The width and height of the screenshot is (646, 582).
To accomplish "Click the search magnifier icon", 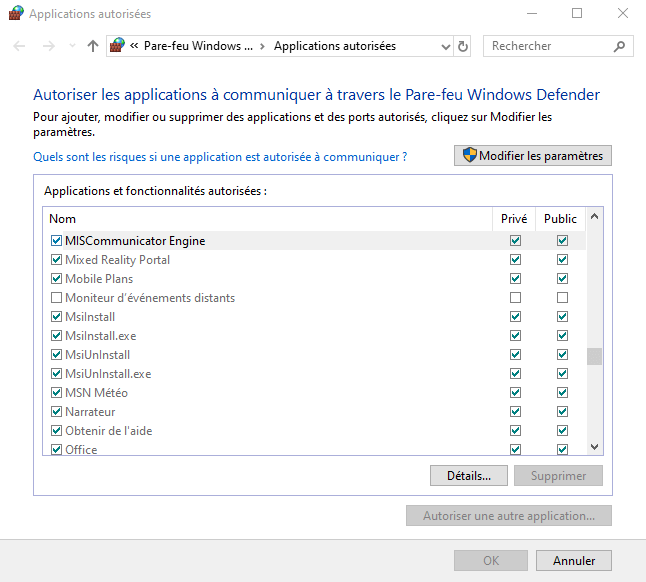I will 620,46.
